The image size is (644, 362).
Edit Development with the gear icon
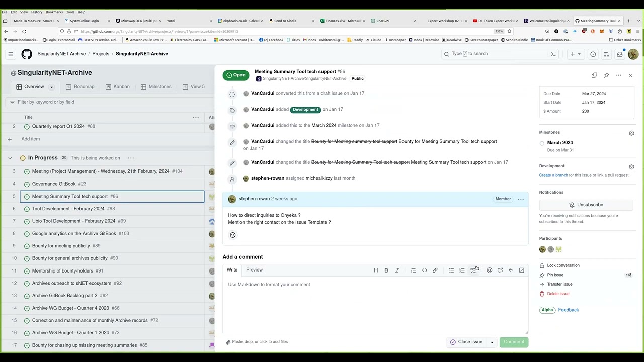(631, 166)
